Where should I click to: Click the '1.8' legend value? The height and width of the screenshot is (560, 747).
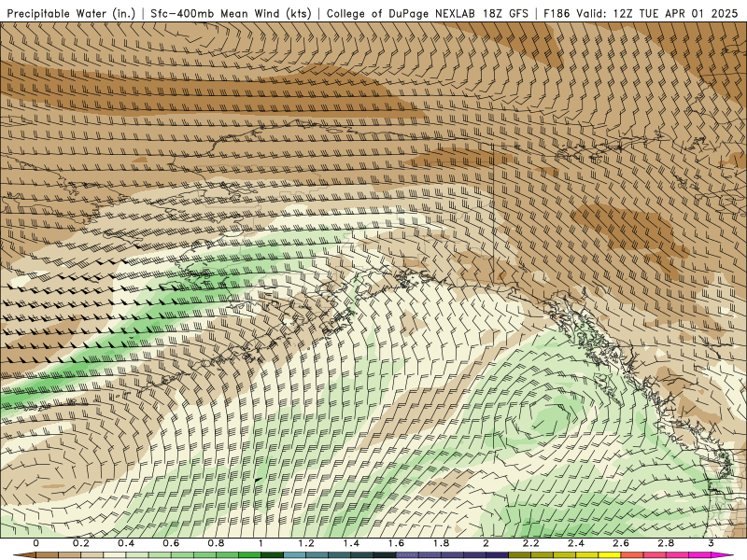click(441, 543)
